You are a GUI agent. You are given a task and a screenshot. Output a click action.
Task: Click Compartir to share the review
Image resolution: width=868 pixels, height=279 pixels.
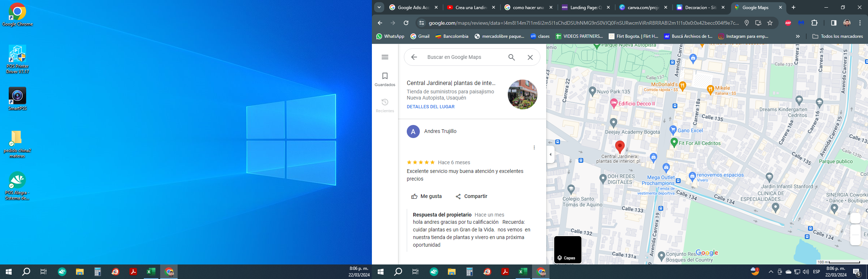click(x=471, y=196)
